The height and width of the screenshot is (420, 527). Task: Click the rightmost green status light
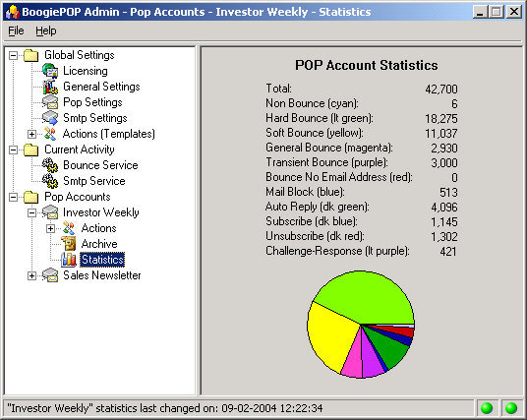pos(511,408)
